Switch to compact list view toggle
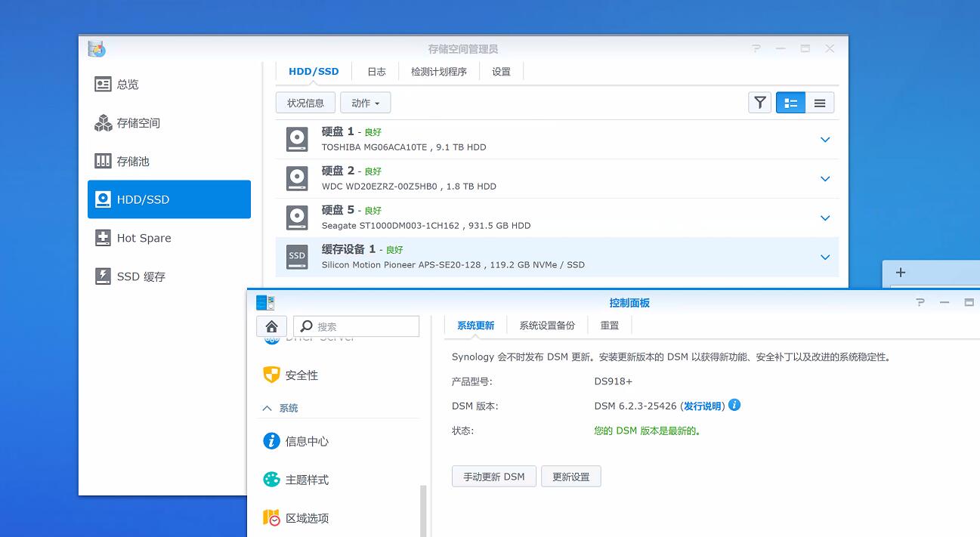This screenshot has height=537, width=980. (x=820, y=103)
